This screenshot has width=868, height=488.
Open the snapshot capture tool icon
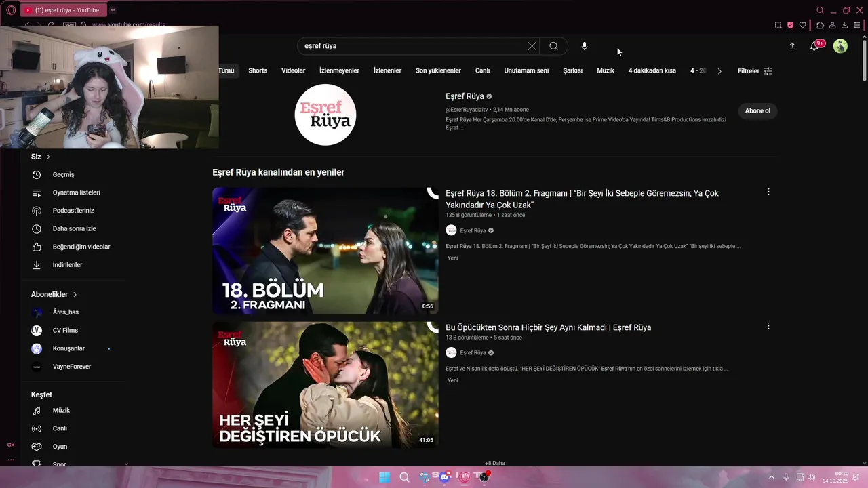778,25
